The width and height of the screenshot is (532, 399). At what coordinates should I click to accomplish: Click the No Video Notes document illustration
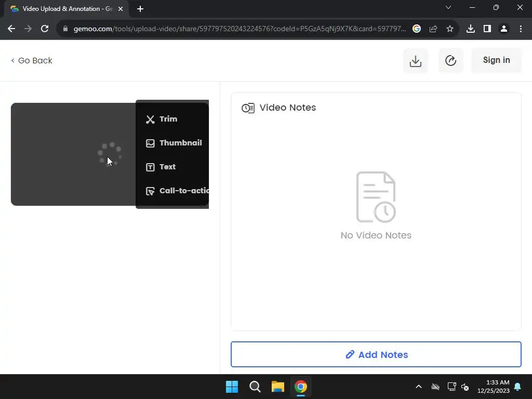pos(376,197)
